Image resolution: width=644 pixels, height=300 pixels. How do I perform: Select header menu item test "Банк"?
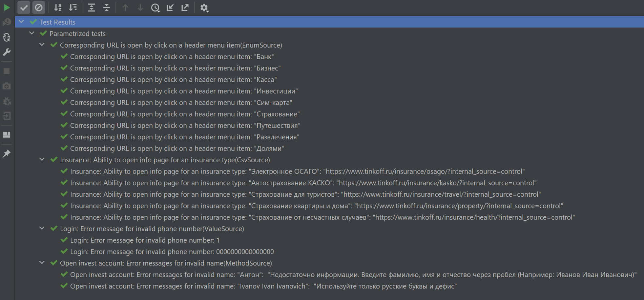coord(172,57)
